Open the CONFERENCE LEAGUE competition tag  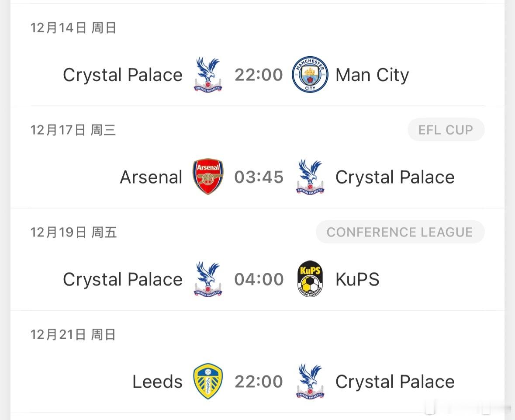pos(400,232)
